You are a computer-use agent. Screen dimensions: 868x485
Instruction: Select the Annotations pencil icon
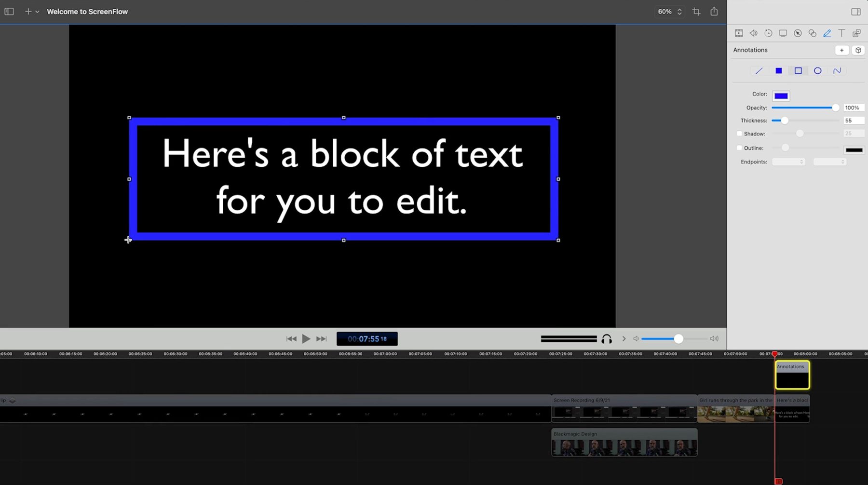tap(827, 33)
